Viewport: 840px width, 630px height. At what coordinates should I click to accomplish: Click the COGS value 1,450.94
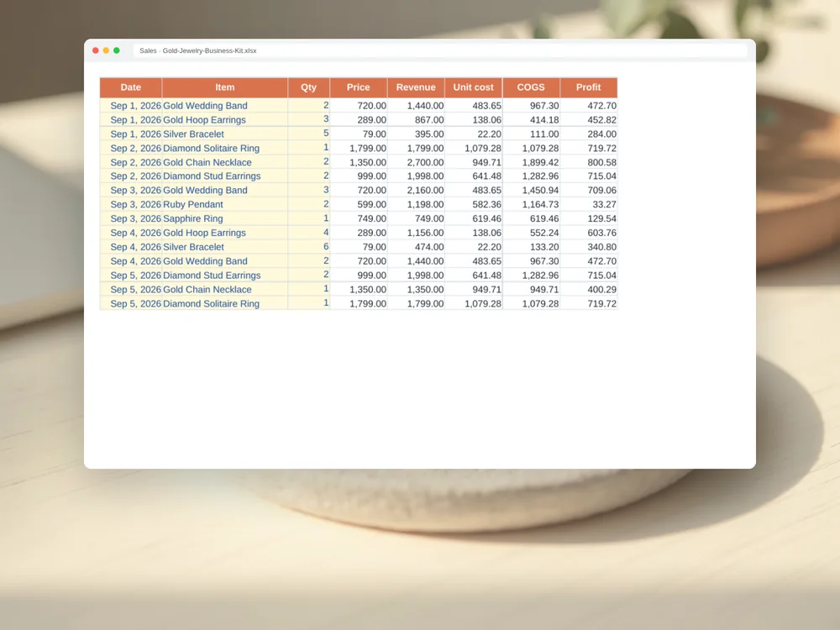click(540, 190)
